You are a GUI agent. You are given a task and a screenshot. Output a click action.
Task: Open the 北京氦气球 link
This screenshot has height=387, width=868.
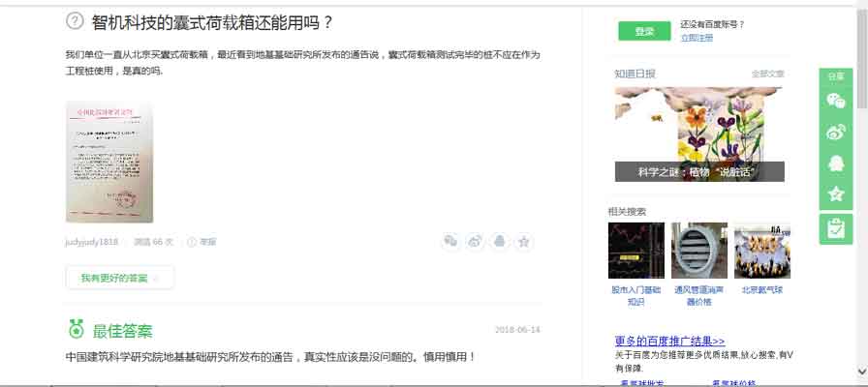pyautogui.click(x=762, y=289)
